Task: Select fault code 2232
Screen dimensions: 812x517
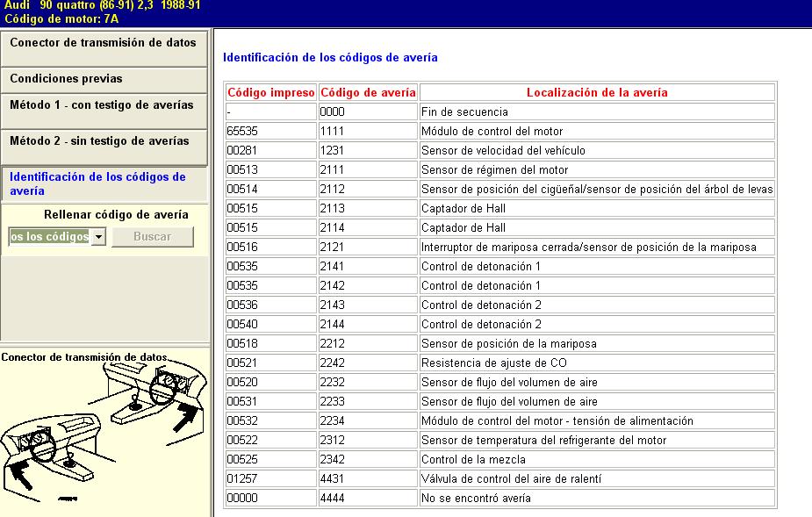Action: click(x=368, y=383)
